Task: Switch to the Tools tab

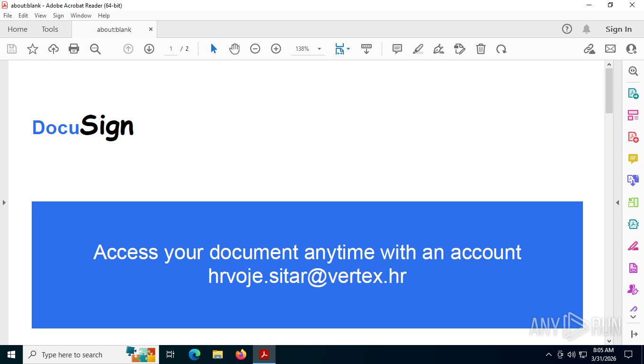Action: tap(50, 29)
